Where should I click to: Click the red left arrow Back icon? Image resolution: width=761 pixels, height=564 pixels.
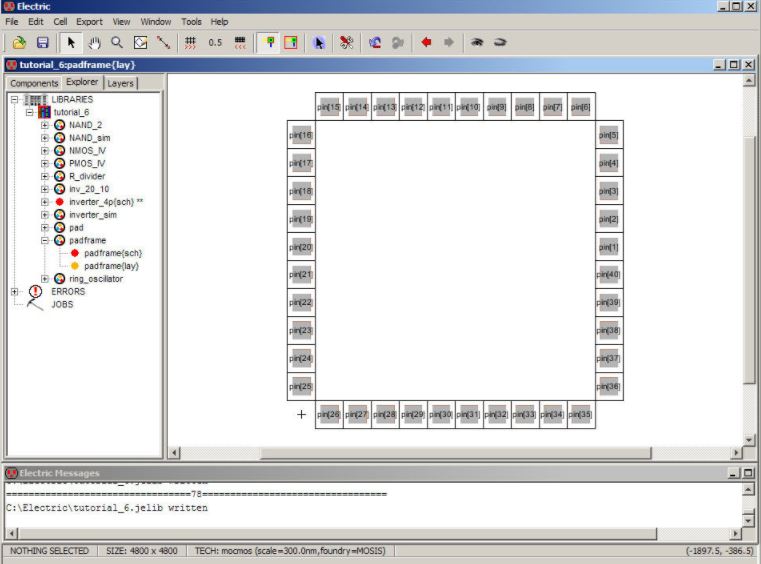pyautogui.click(x=426, y=43)
